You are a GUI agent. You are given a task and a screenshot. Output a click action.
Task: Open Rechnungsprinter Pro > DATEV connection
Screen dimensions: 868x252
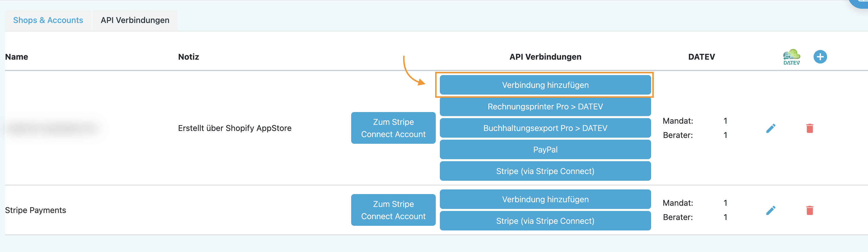(x=545, y=107)
